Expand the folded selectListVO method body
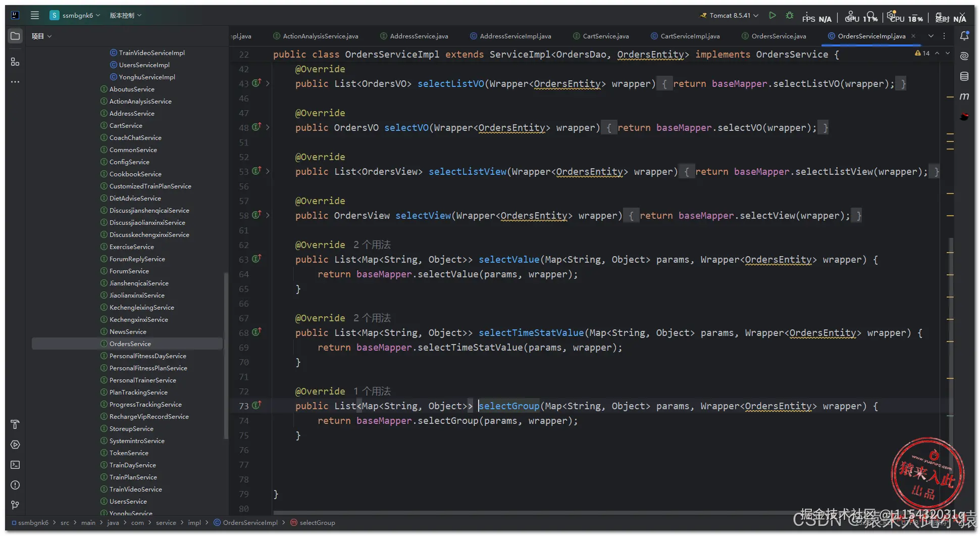980x536 pixels. [268, 83]
